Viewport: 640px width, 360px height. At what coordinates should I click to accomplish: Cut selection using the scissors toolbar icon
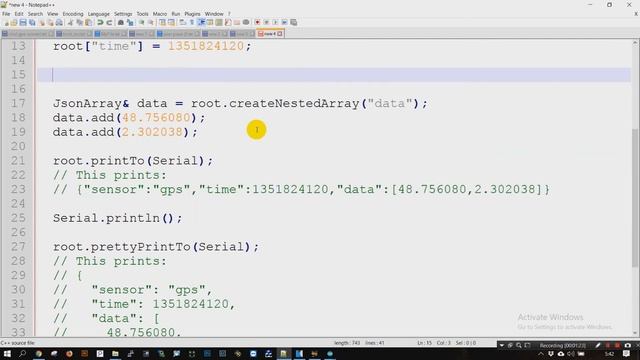point(70,22)
